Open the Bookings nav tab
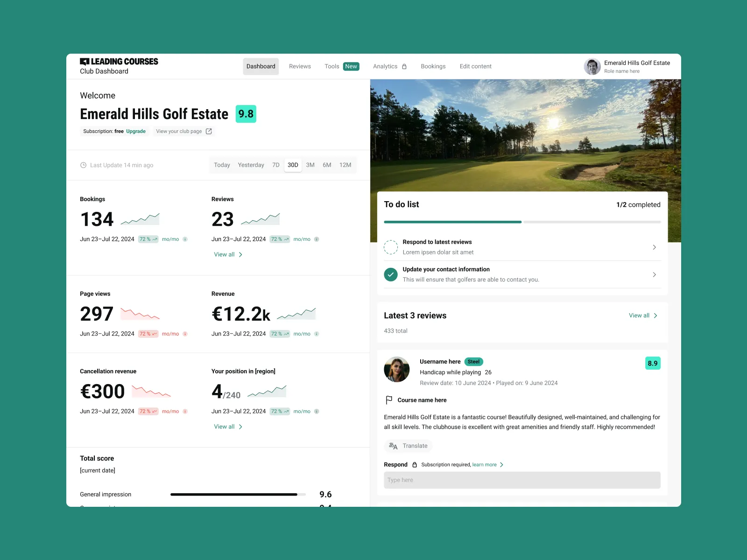 click(433, 66)
